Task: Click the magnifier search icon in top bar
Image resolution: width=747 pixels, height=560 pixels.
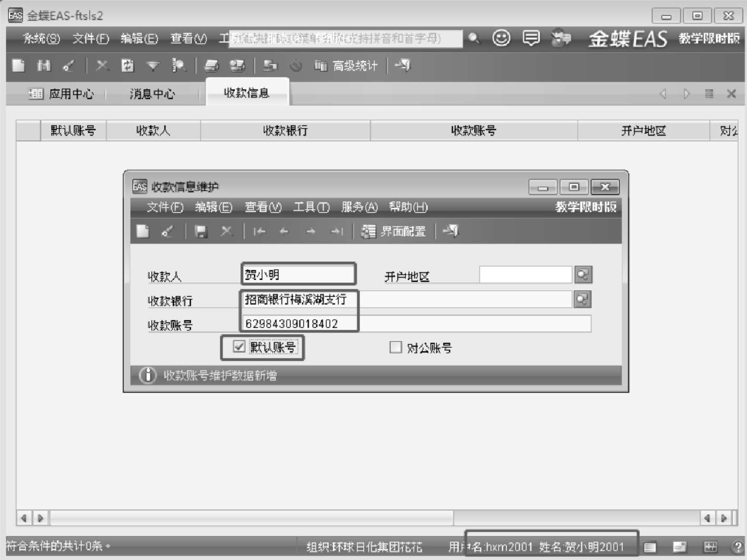Action: 474,38
